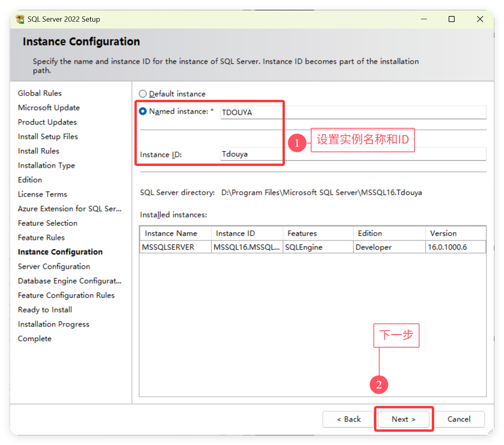The height and width of the screenshot is (445, 504).
Task: Select Product Updates in the steps list
Action: point(47,122)
